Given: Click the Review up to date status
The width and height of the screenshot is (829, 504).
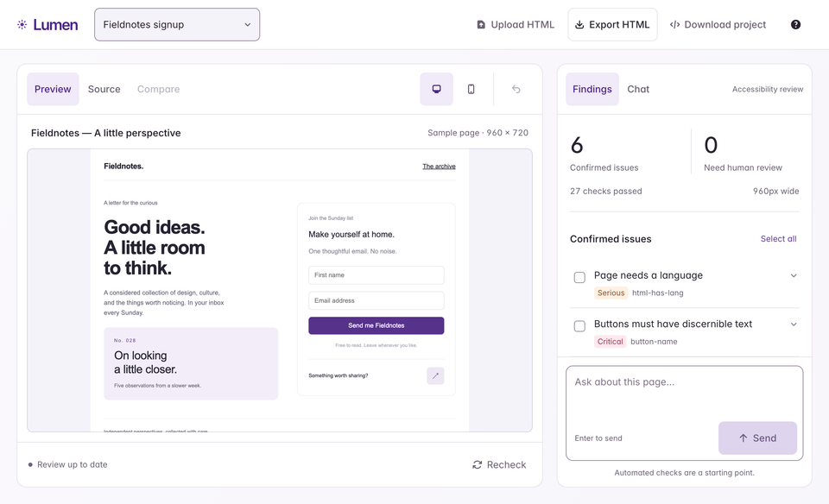Looking at the screenshot, I should pos(67,464).
